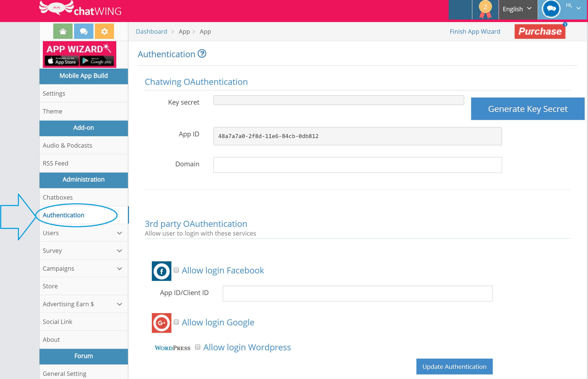Go to Dashboard breadcrumb link

pyautogui.click(x=151, y=32)
